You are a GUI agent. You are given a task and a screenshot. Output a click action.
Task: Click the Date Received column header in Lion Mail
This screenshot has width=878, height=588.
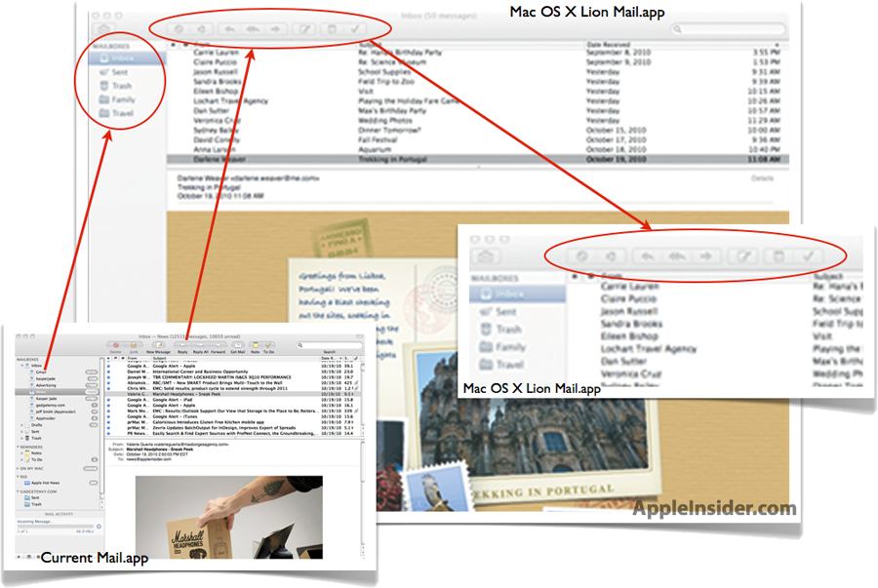[608, 44]
